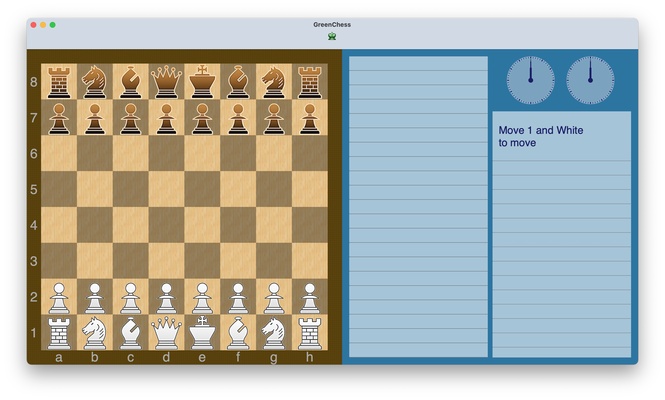Image resolution: width=665 pixels, height=400 pixels.
Task: Select the black queen on d8
Action: (x=166, y=82)
